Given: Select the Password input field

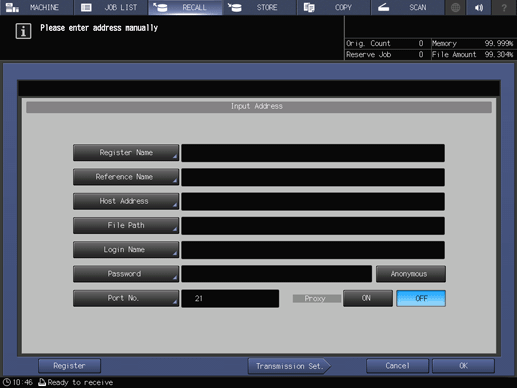Looking at the screenshot, I should [277, 274].
